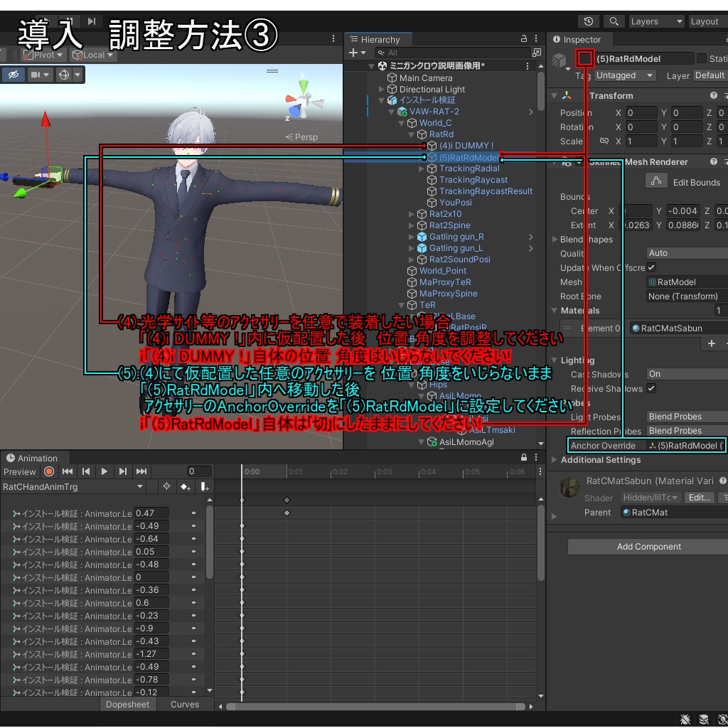Open the Layout menu
Image resolution: width=728 pixels, height=728 pixels.
coord(707,21)
